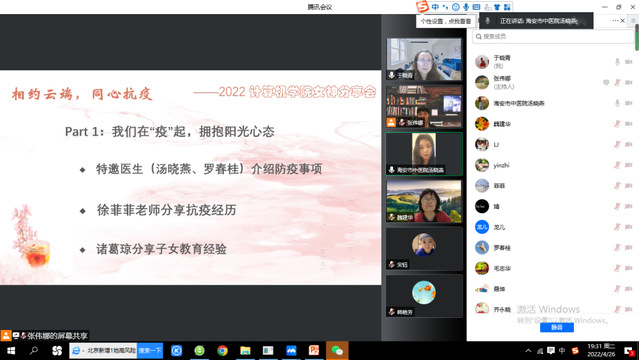Click 个性设置，点我看看 tooltip
The height and width of the screenshot is (360, 639).
click(x=445, y=21)
